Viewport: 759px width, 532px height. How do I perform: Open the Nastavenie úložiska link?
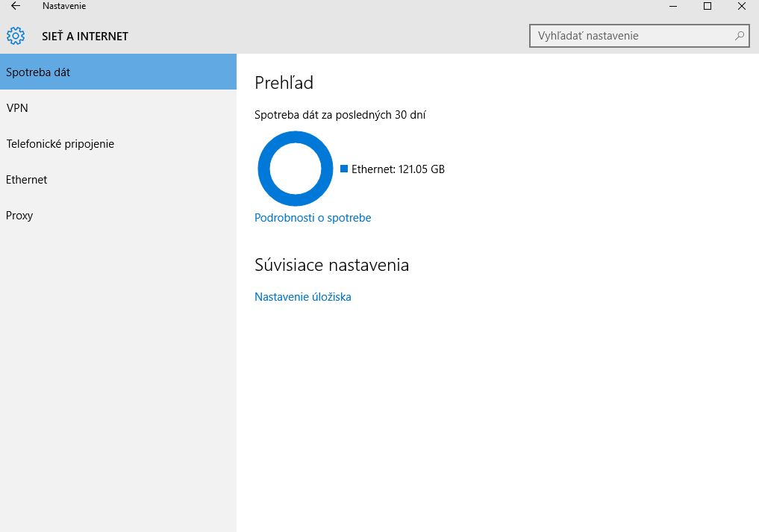302,297
